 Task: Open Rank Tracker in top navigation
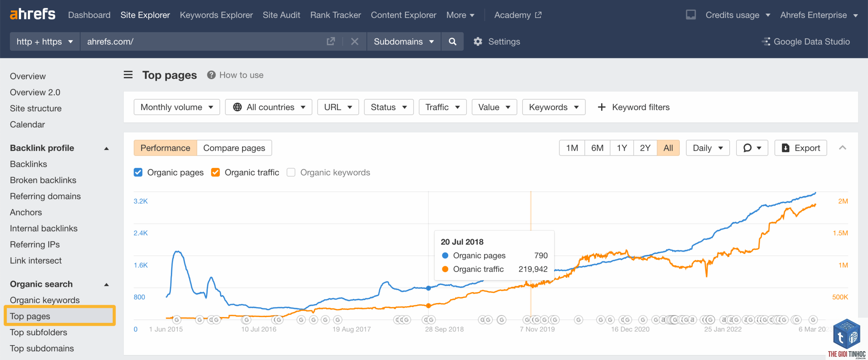335,15
